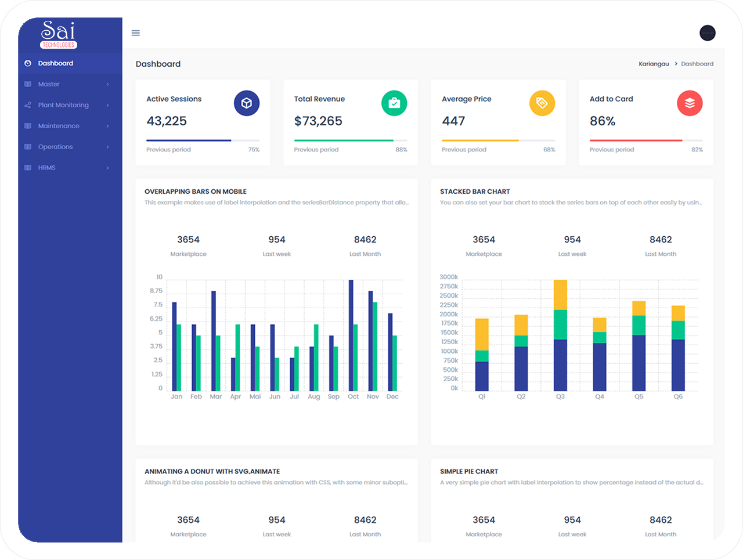Open the Master menu item

coord(70,84)
